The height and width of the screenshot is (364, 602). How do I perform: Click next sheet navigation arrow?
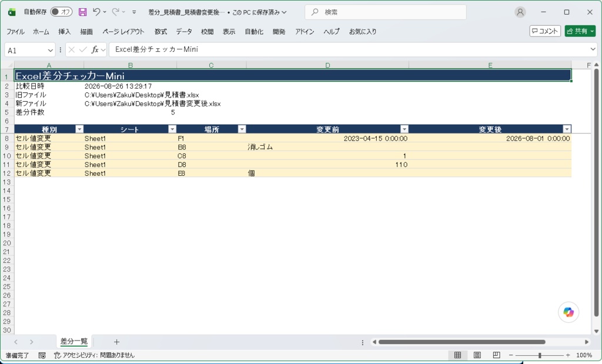tap(32, 342)
